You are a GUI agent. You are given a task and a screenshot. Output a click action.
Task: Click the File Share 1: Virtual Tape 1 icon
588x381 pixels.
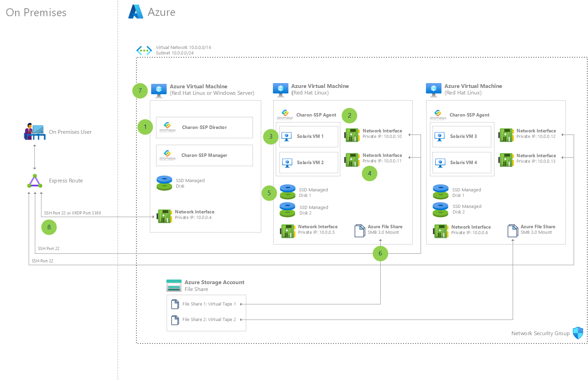[175, 304]
